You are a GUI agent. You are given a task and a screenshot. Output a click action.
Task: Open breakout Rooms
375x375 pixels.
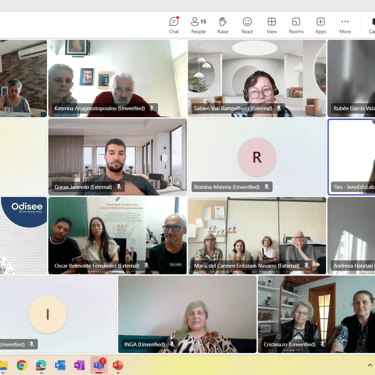click(x=296, y=25)
